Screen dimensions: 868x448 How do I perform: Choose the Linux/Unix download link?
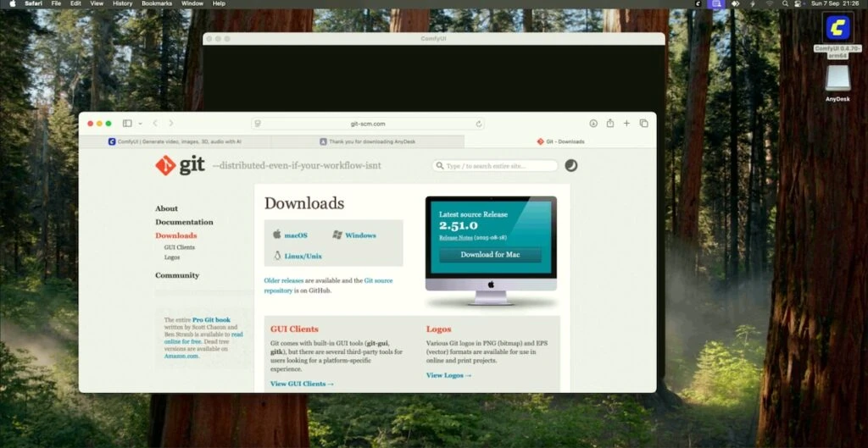303,256
